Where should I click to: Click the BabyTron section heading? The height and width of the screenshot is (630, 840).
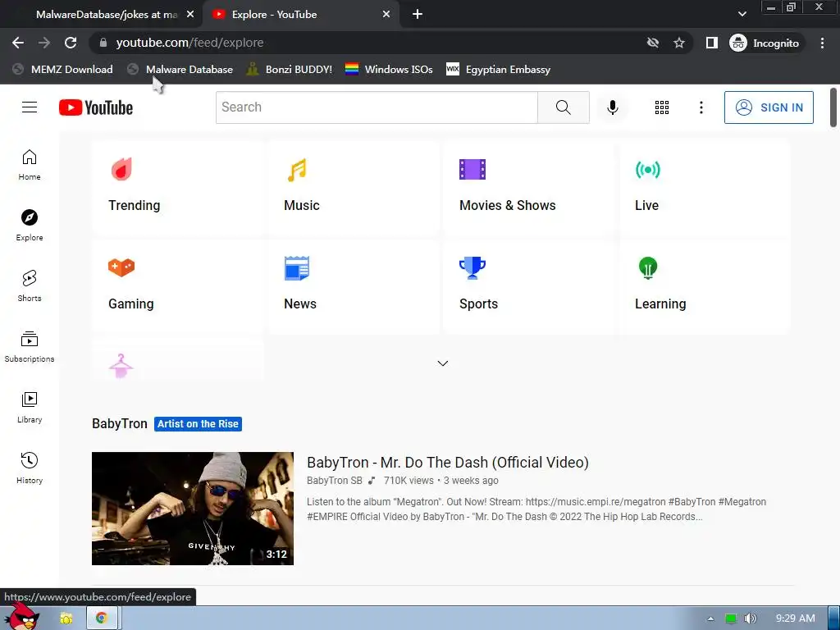tap(120, 424)
